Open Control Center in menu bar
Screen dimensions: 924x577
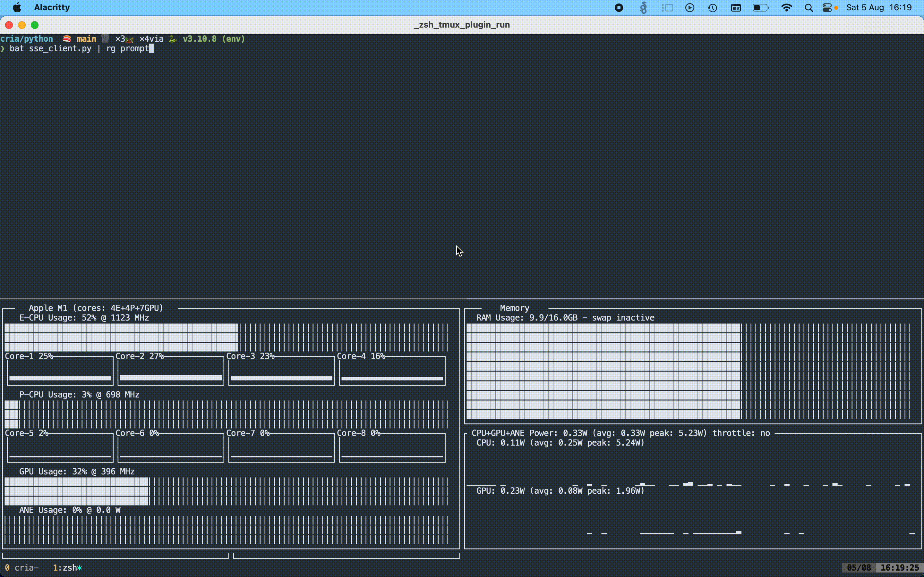(x=827, y=8)
